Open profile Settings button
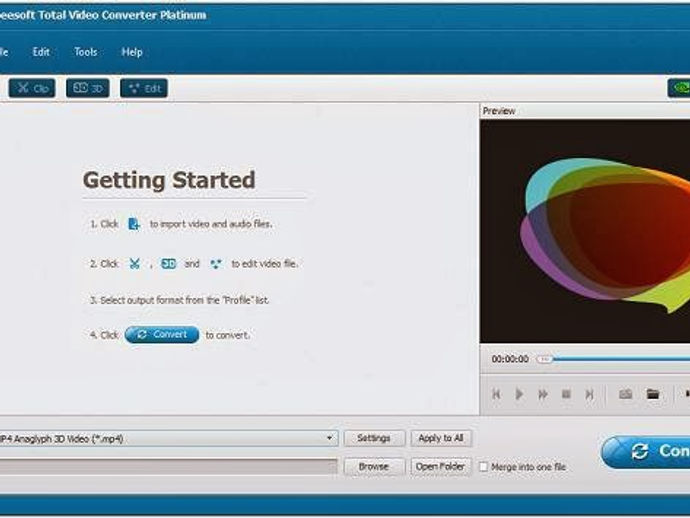This screenshot has height=518, width=690. coord(374,438)
